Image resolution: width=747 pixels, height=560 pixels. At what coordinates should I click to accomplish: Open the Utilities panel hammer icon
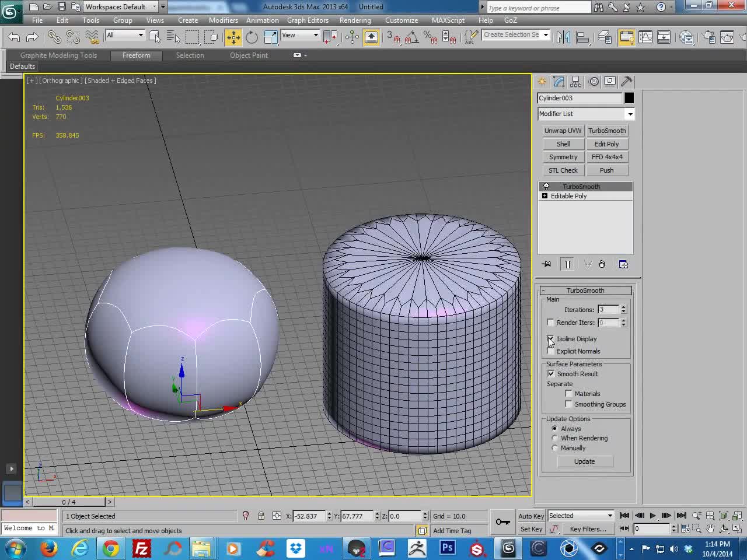tap(627, 82)
